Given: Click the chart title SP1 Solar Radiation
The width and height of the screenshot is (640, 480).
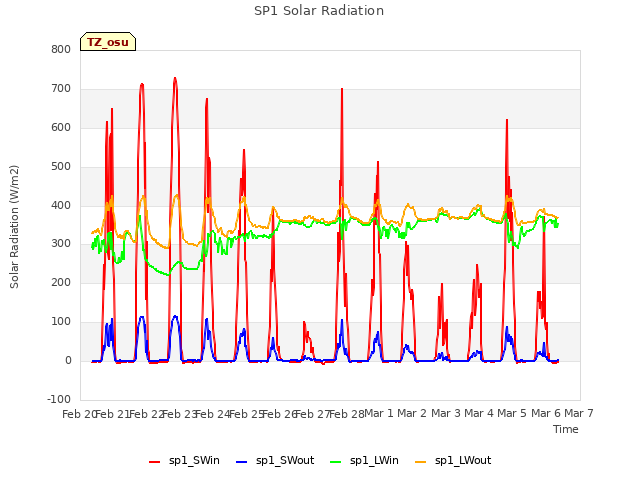Looking at the screenshot, I should [319, 11].
